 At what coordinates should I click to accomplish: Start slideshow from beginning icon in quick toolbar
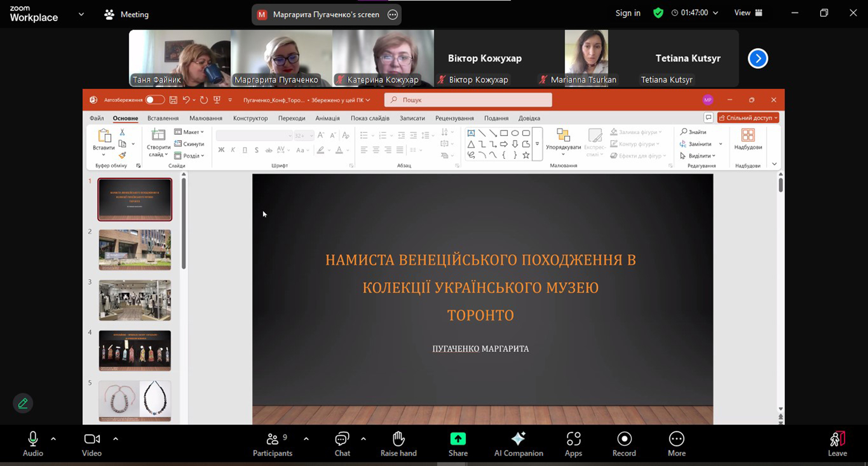pos(217,100)
